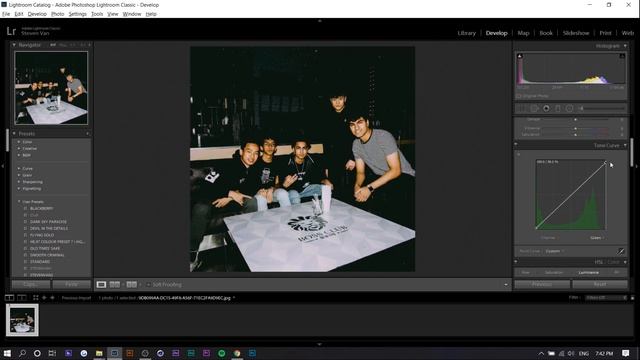Apply the DARK SKY PARADISE preset
The image size is (640, 360).
(48, 222)
